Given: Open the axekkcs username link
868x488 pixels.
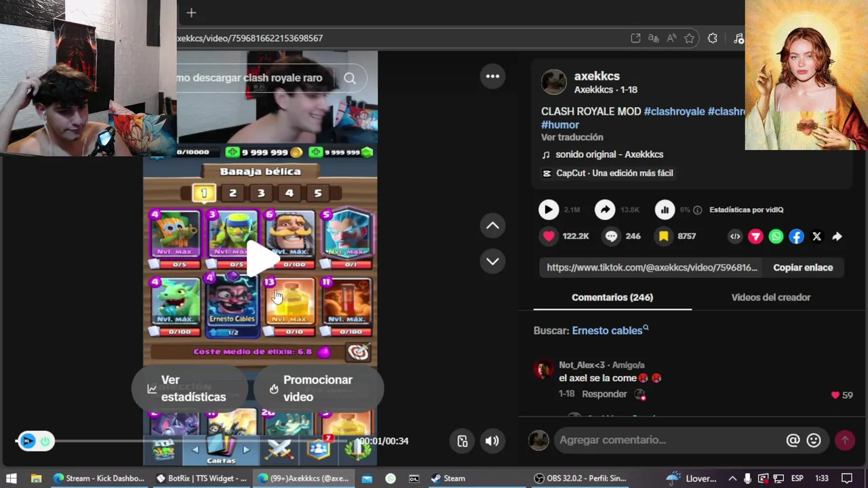Looking at the screenshot, I should coord(597,77).
